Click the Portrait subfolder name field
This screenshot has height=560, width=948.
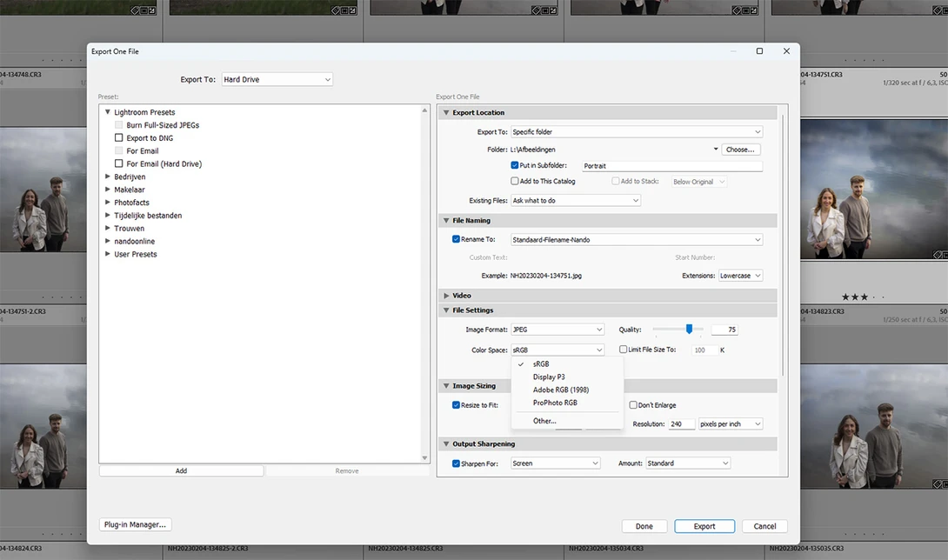(672, 166)
